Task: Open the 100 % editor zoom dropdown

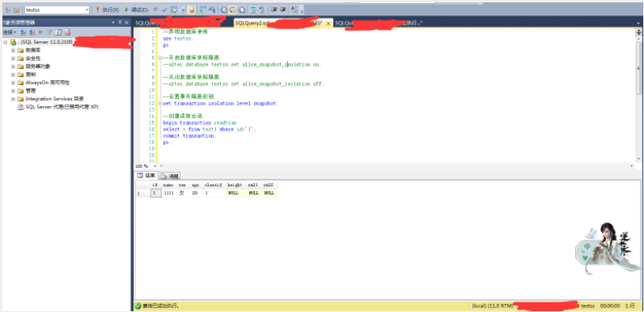Action: (x=155, y=166)
